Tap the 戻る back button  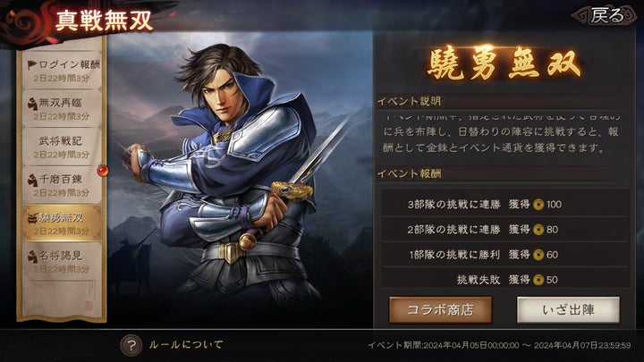[x=606, y=16]
